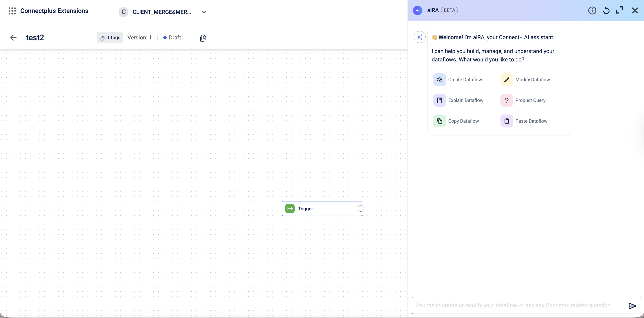
Task: Open the notes document icon in header
Action: tap(203, 38)
